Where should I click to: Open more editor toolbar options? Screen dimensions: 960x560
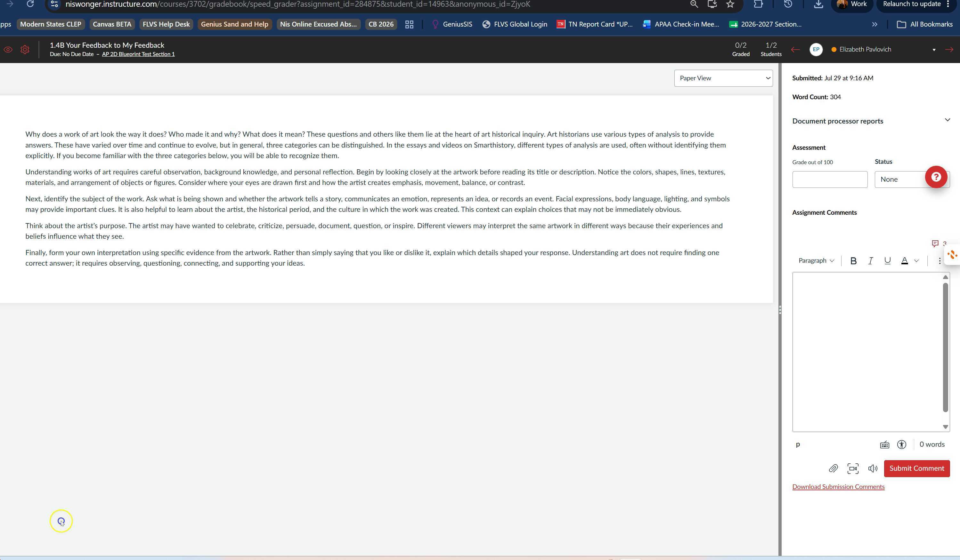coord(940,261)
